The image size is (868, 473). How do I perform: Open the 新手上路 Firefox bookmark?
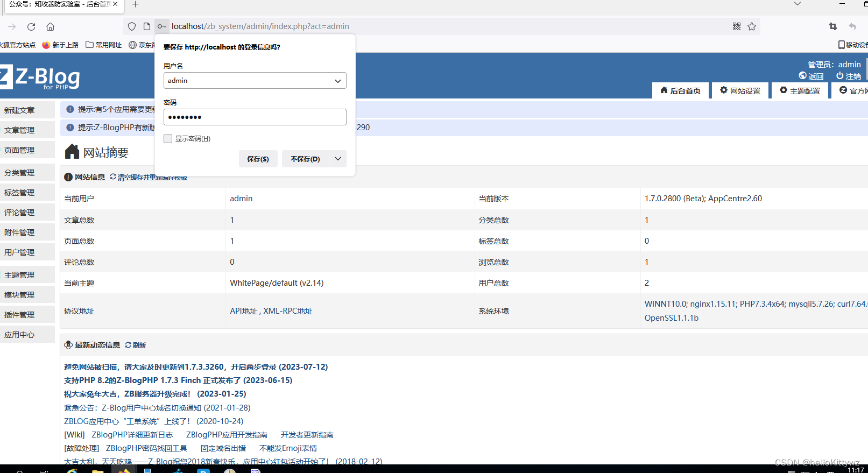point(60,45)
